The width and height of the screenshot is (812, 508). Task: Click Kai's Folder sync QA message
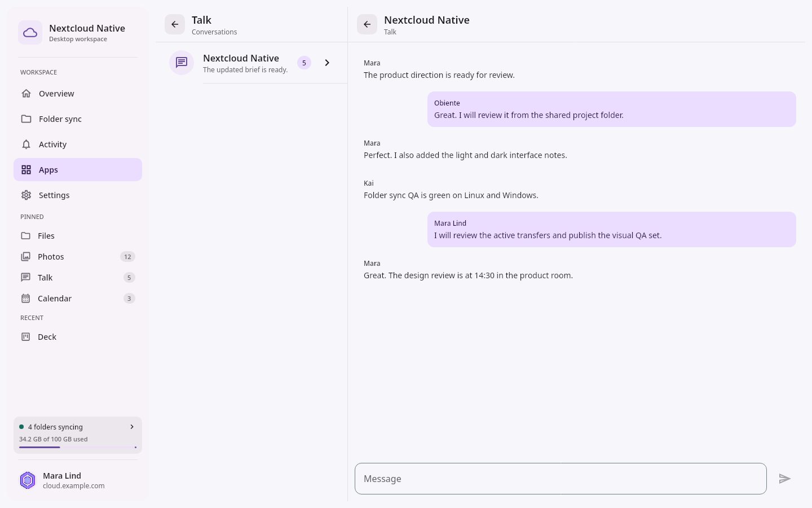click(x=451, y=195)
